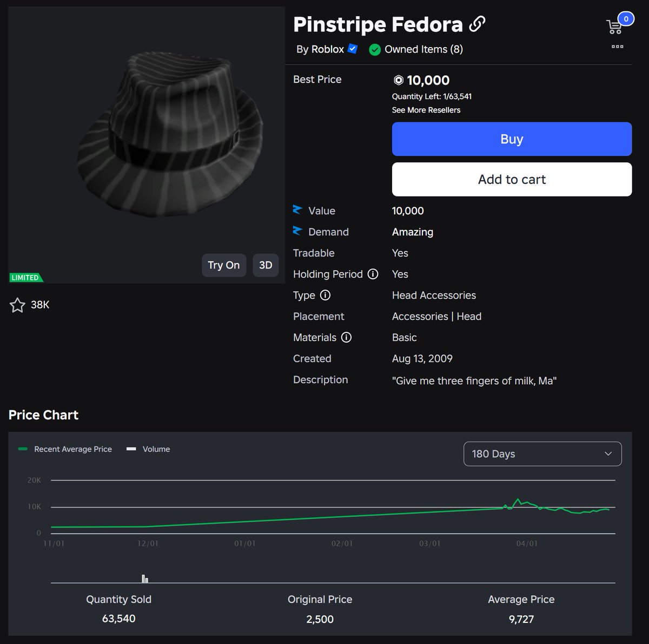Click the LIMITED badge on the thumbnail

[26, 278]
